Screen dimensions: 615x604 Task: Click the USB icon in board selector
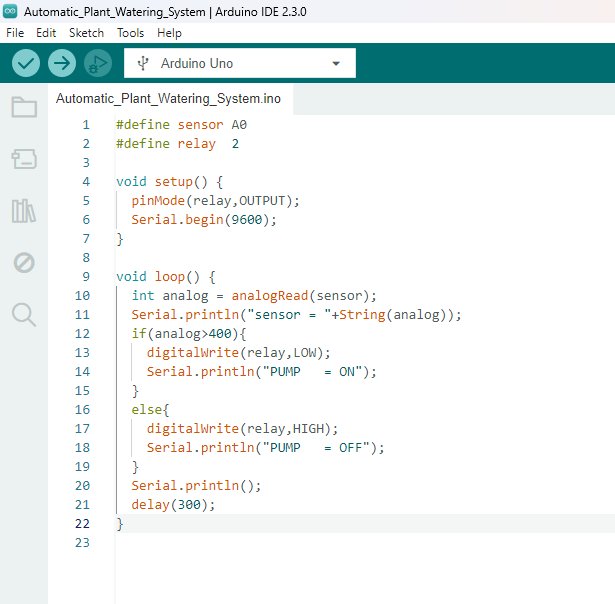pos(145,63)
